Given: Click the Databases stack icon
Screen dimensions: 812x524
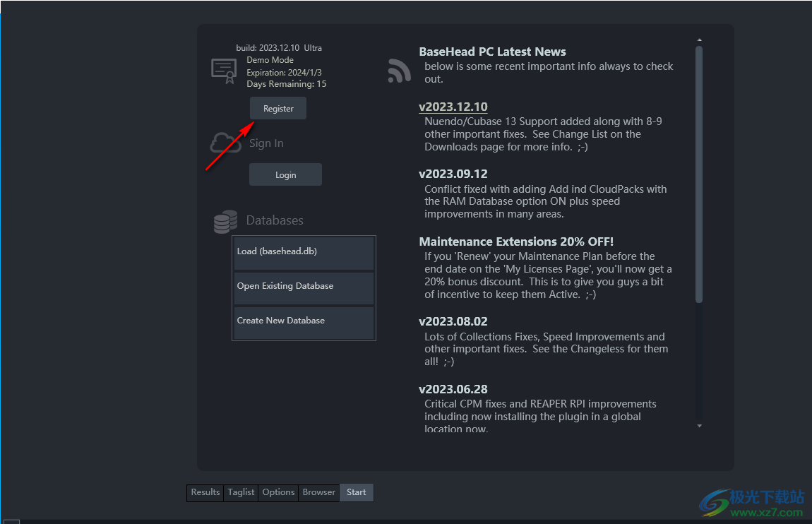Looking at the screenshot, I should (225, 221).
